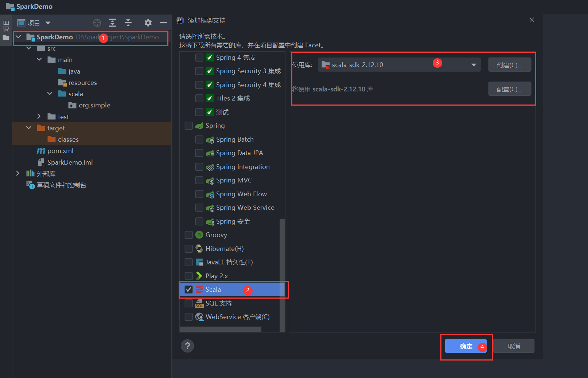Viewport: 588px width, 378px height.
Task: Click the Spring MVC icon
Action: click(x=210, y=181)
